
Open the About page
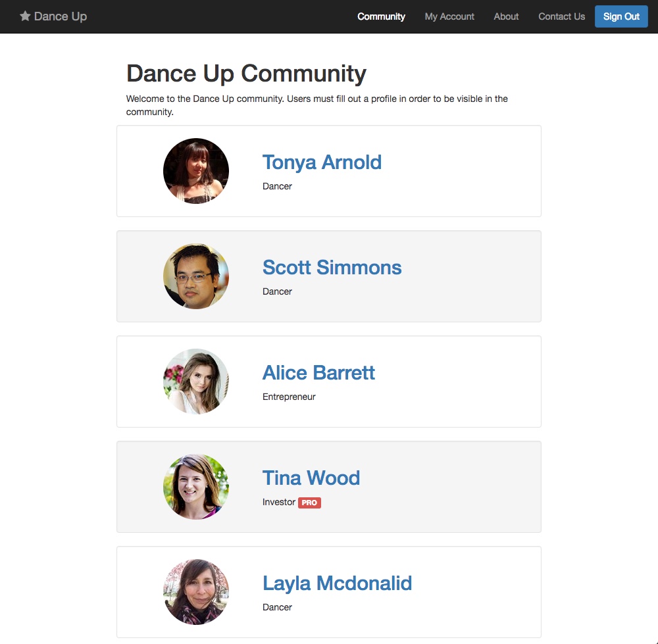[x=505, y=16]
